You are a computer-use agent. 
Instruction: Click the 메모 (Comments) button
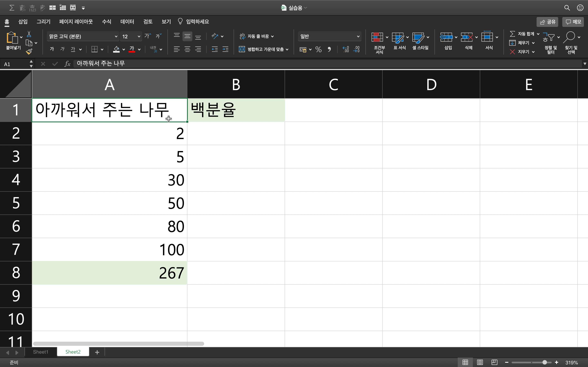point(574,22)
